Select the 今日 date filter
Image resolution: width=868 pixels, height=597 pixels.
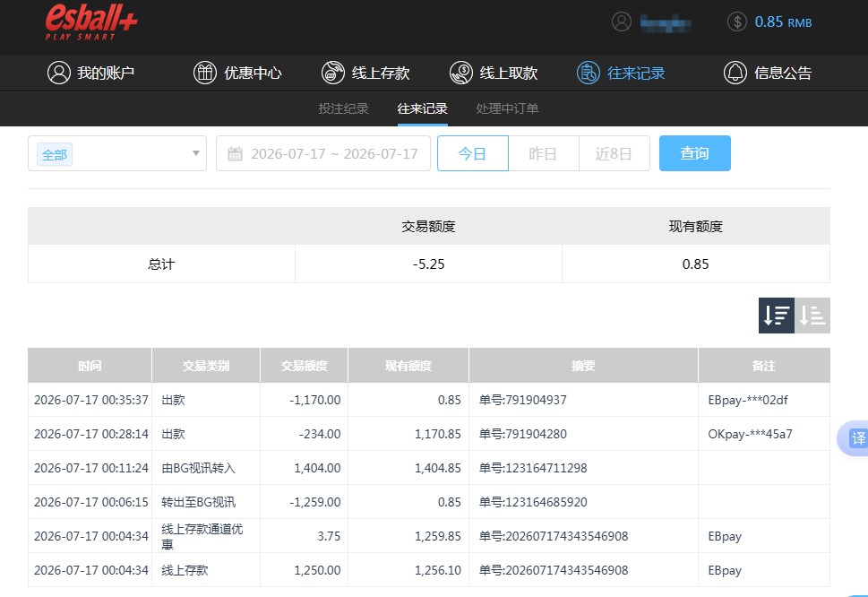click(472, 153)
